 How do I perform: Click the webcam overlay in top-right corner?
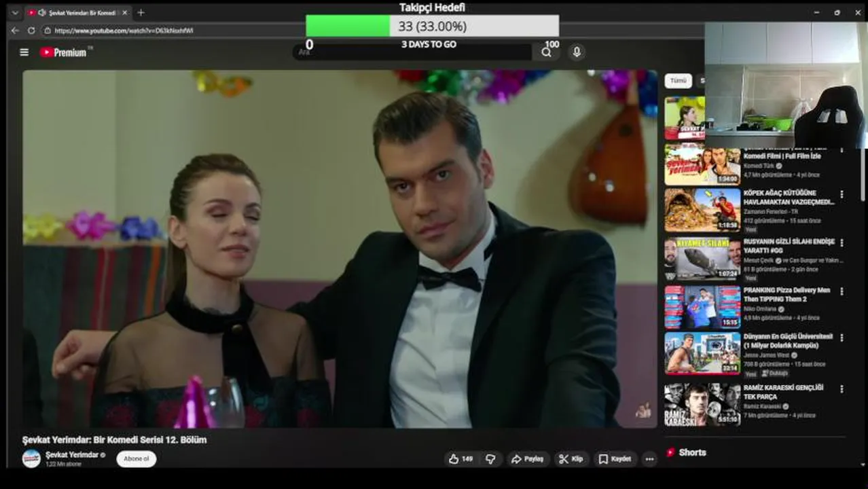point(786,85)
